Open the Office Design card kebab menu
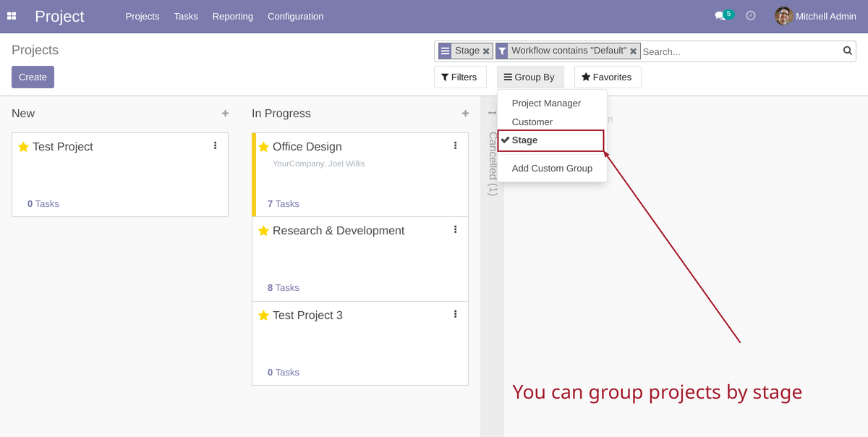 [455, 145]
